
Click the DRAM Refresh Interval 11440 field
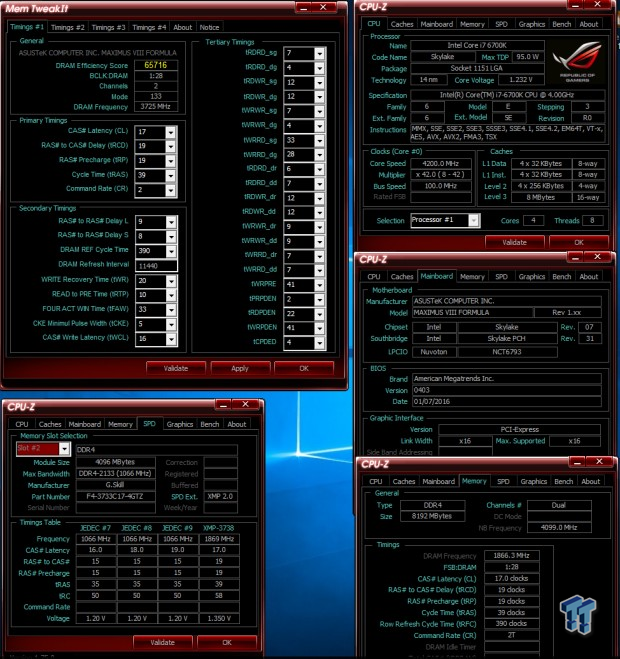click(156, 266)
